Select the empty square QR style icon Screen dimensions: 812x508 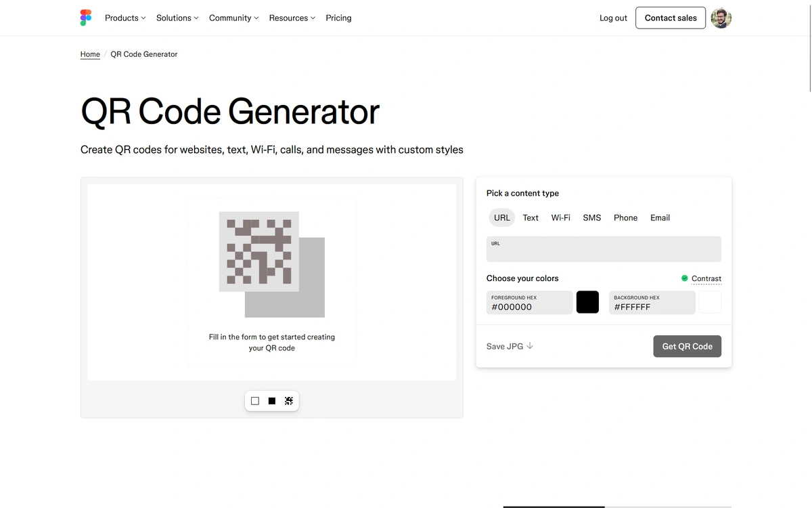tap(255, 401)
